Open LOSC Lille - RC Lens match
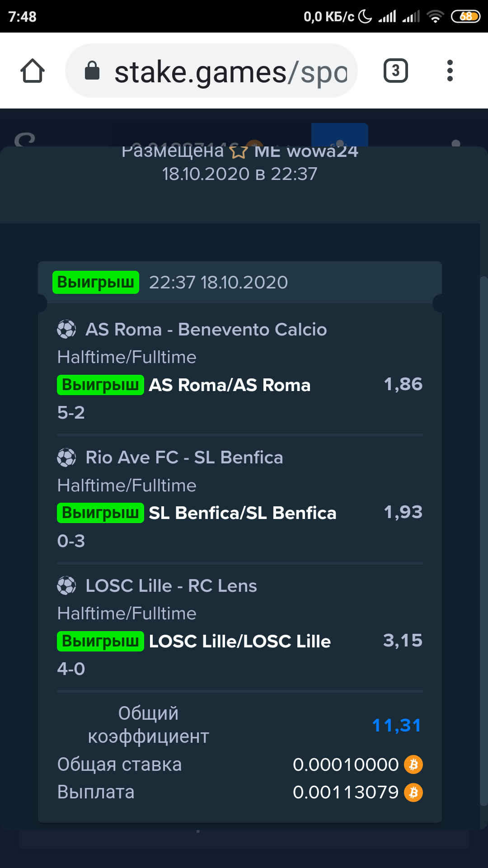This screenshot has height=868, width=488. pyautogui.click(x=171, y=586)
